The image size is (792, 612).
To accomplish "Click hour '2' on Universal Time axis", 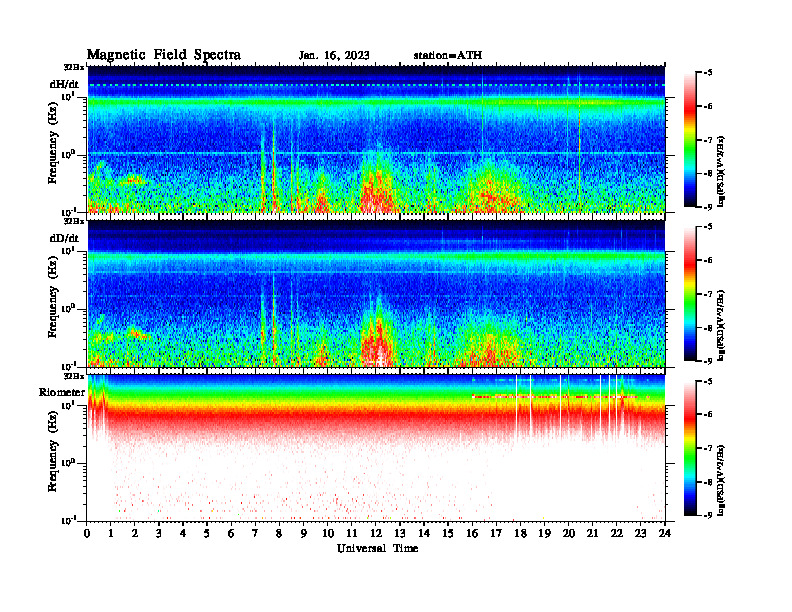I will point(135,533).
